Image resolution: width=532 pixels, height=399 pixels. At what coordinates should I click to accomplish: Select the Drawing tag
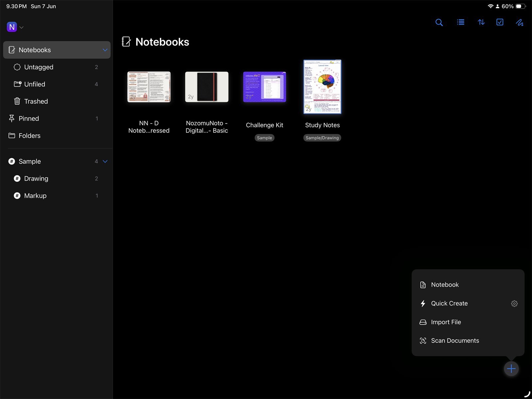coord(57,179)
